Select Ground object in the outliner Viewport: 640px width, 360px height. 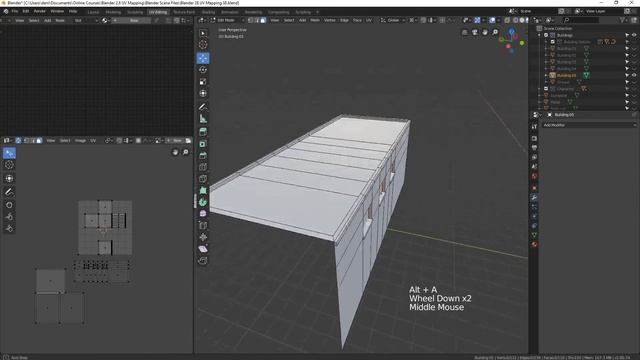563,82
